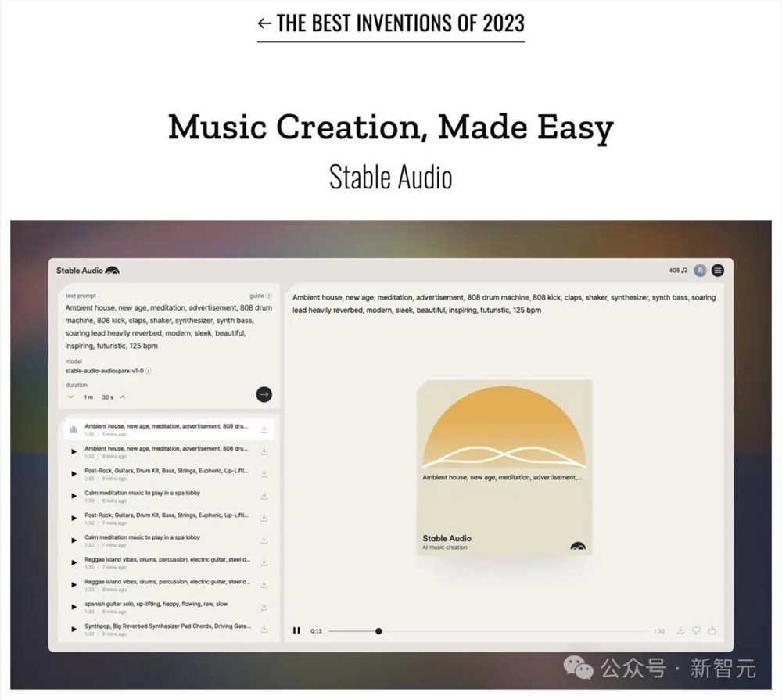Play the Ambient house track from 6 mins ago
782x700 pixels.
click(x=74, y=451)
